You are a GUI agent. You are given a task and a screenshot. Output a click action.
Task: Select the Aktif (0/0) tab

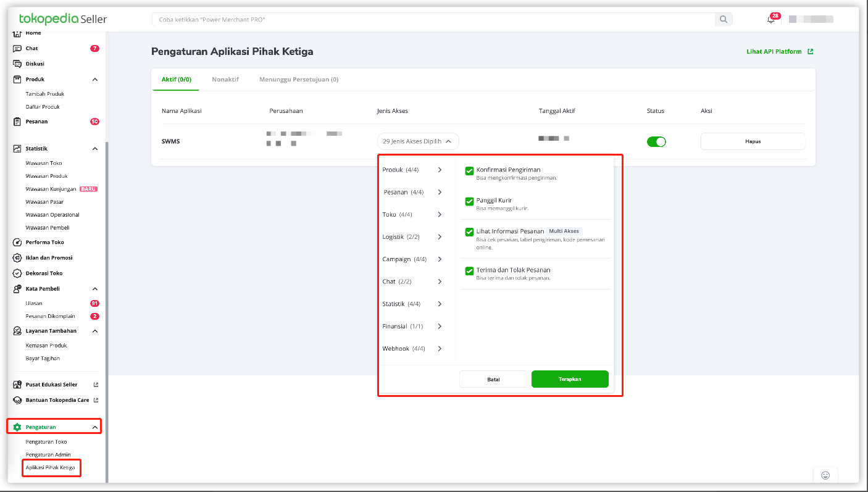[176, 80]
